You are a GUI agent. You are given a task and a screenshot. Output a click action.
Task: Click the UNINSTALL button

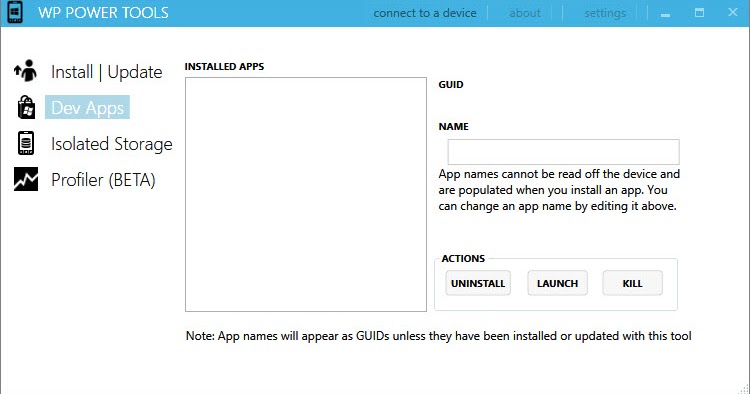point(478,283)
